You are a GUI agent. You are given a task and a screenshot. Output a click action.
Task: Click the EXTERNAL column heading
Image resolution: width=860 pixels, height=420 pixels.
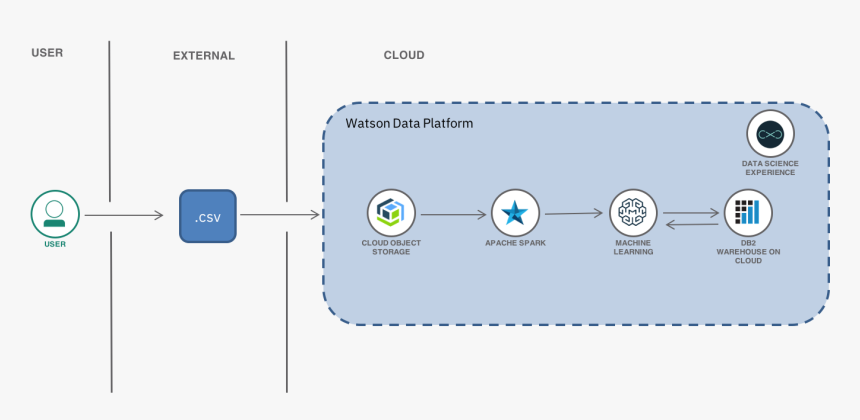click(x=204, y=56)
